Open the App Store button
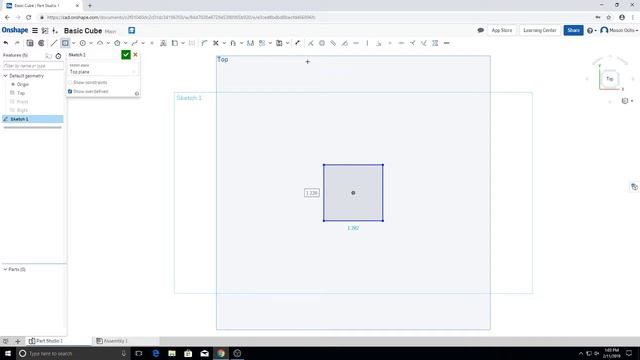The width and height of the screenshot is (640, 360). (x=502, y=30)
